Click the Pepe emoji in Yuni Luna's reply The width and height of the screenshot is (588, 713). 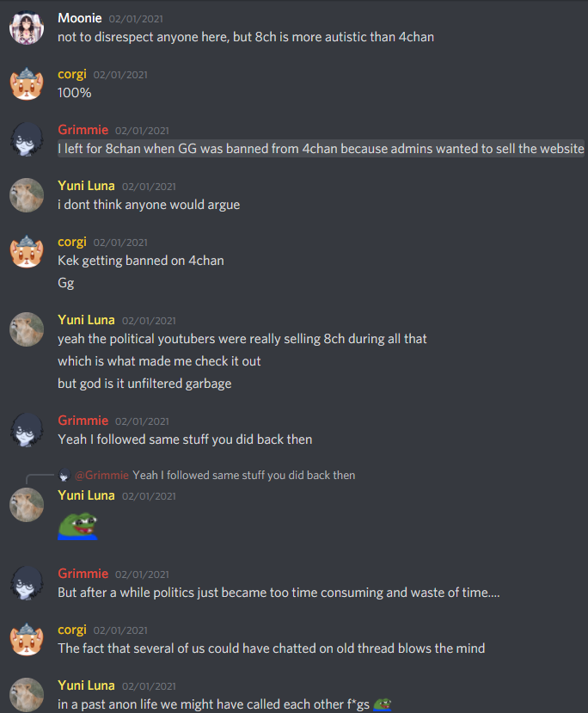click(77, 526)
